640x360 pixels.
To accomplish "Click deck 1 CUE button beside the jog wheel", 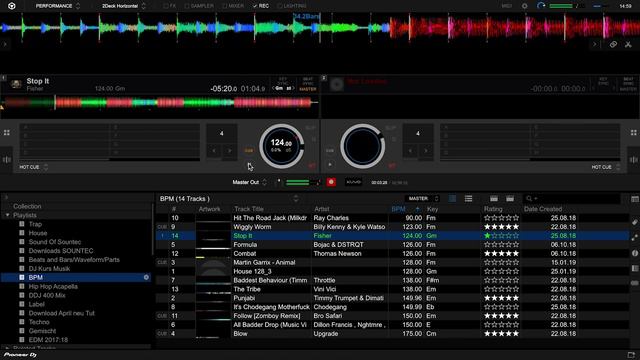I will tap(249, 151).
